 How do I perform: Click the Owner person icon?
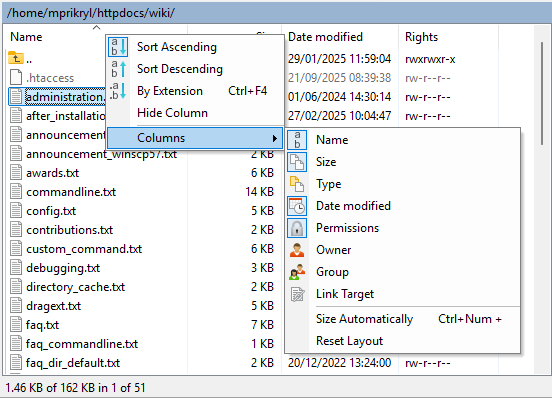[297, 250]
